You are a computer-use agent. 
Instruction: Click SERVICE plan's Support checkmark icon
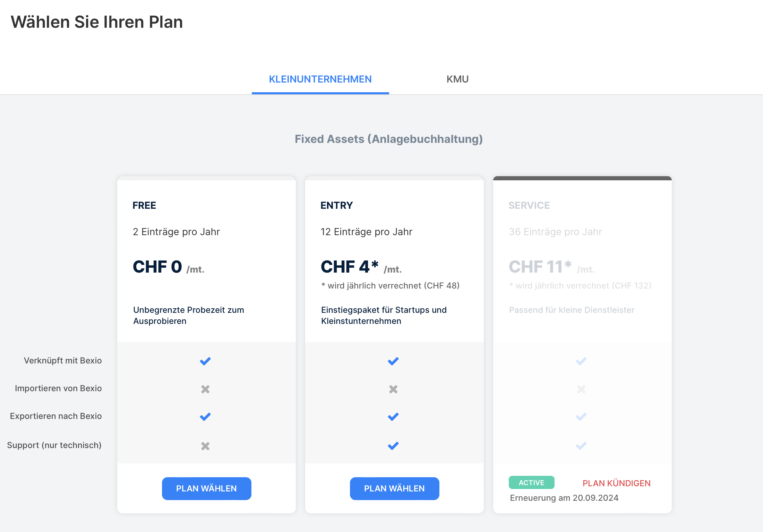[x=581, y=446]
